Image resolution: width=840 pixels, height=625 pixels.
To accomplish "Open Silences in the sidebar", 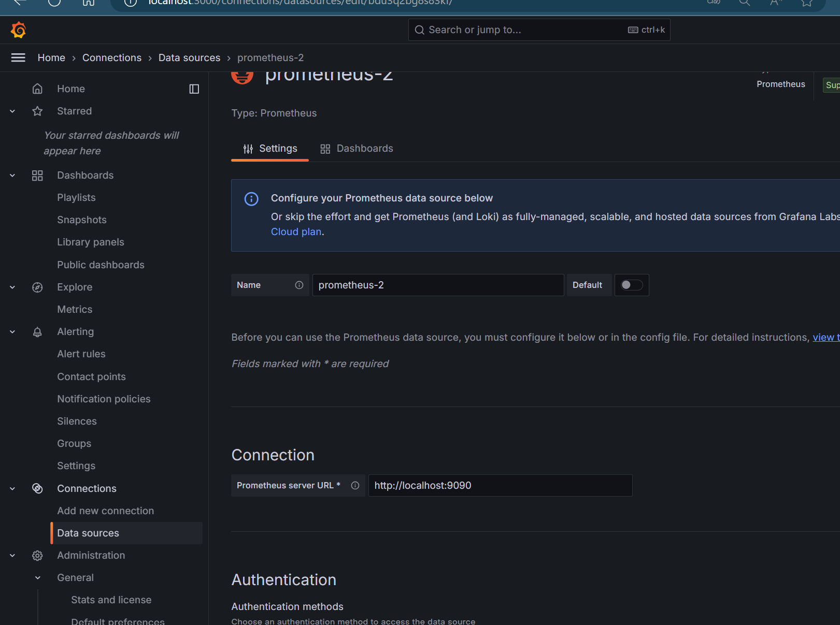I will click(x=77, y=421).
